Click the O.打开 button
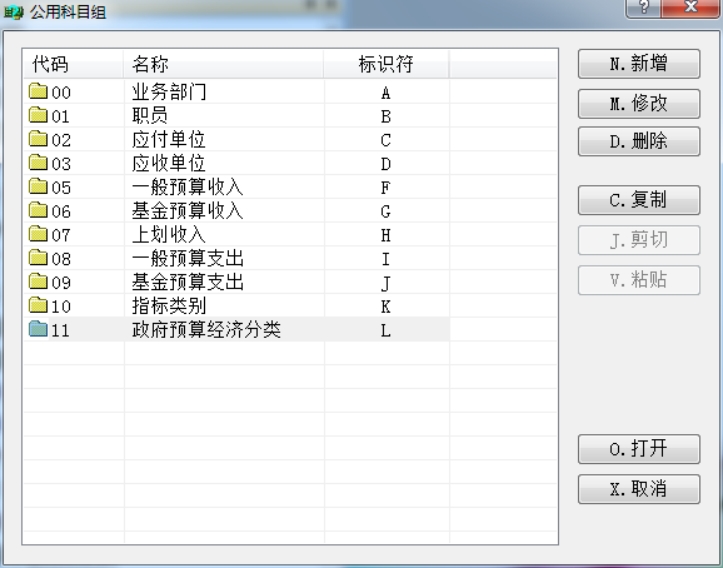The width and height of the screenshot is (723, 568). coord(639,449)
